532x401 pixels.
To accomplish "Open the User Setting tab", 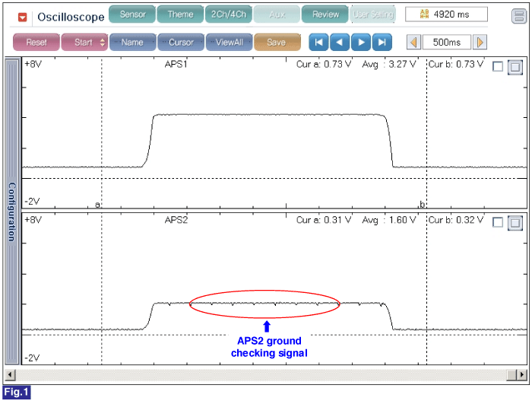I will [373, 14].
